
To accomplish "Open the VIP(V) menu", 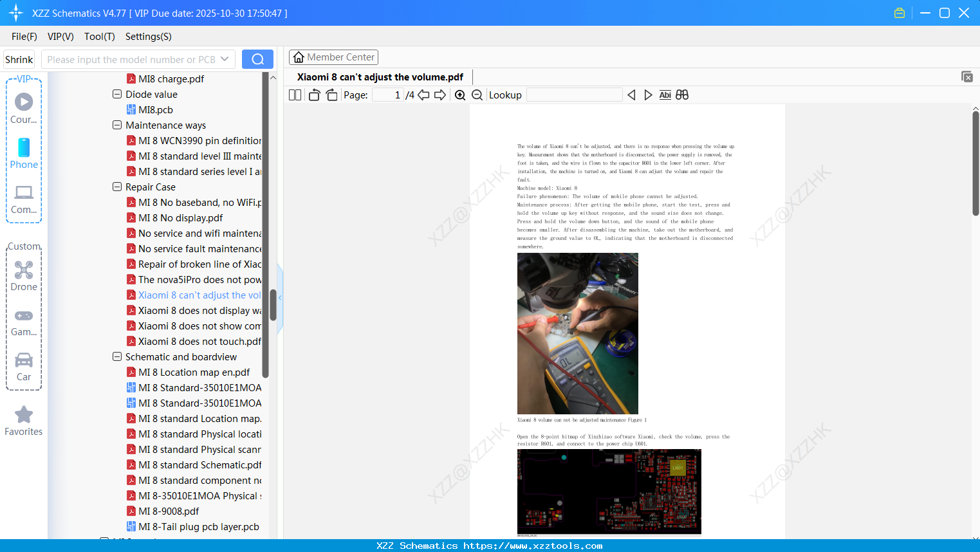I will pos(60,37).
